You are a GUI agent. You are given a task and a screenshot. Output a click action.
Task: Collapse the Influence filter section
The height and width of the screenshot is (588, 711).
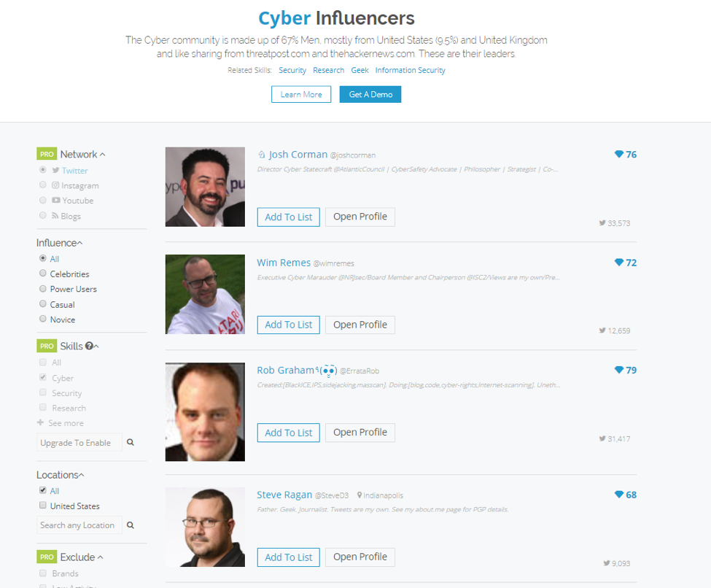[x=79, y=243]
